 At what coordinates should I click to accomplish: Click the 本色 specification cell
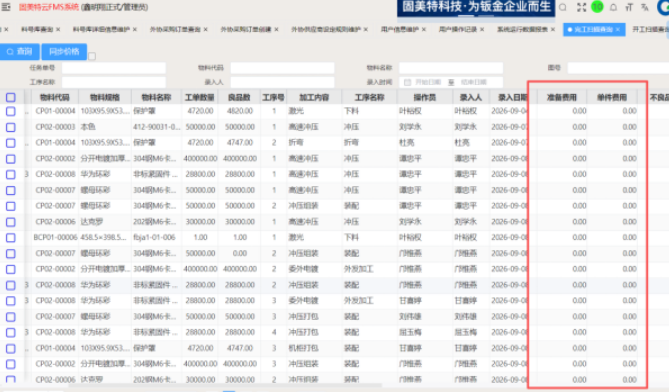(x=88, y=127)
